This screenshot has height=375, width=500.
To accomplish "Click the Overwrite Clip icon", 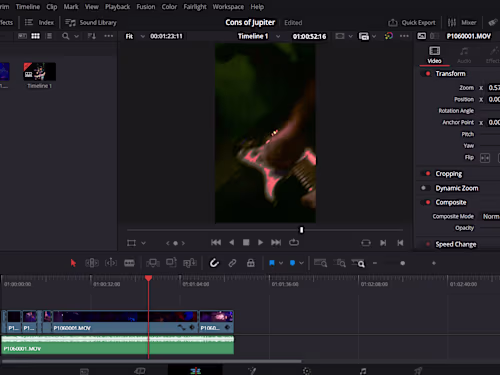I will click(171, 263).
